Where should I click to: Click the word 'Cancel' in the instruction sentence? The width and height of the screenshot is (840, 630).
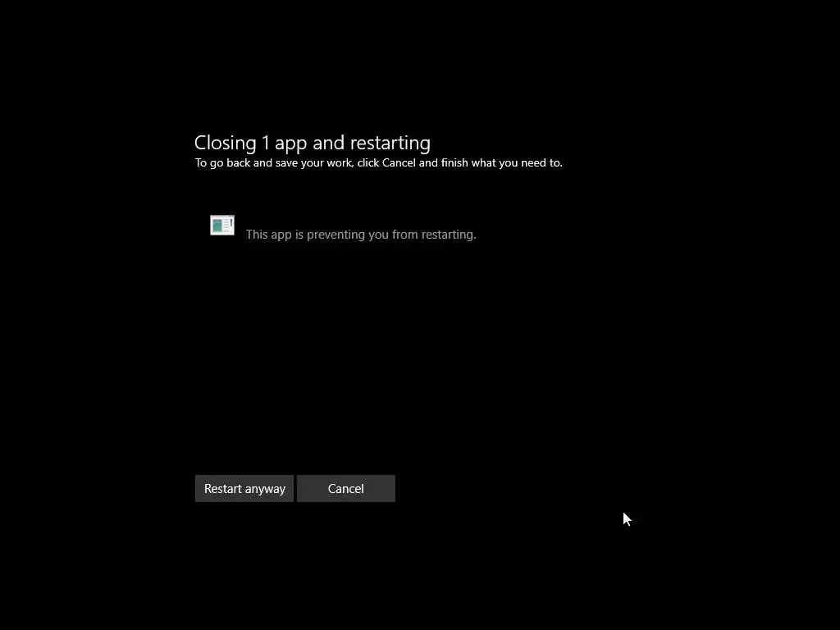pos(399,163)
